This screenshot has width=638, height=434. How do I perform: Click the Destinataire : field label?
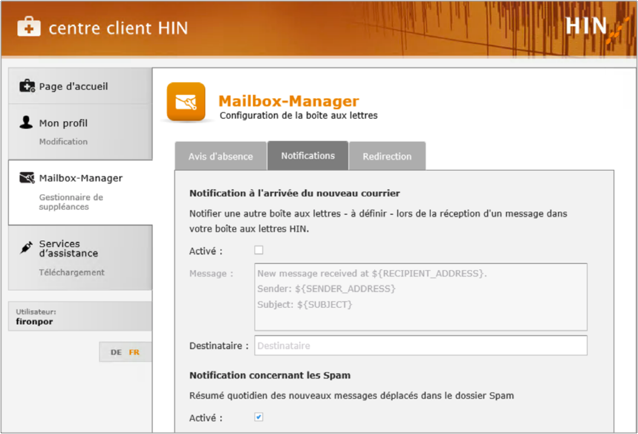point(219,346)
